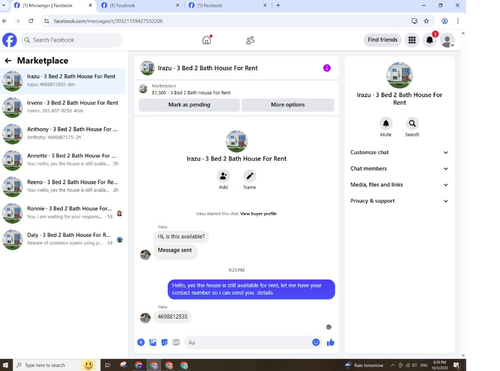Click the Add people icon
Viewport: 500px width, 371px height.
point(223,176)
